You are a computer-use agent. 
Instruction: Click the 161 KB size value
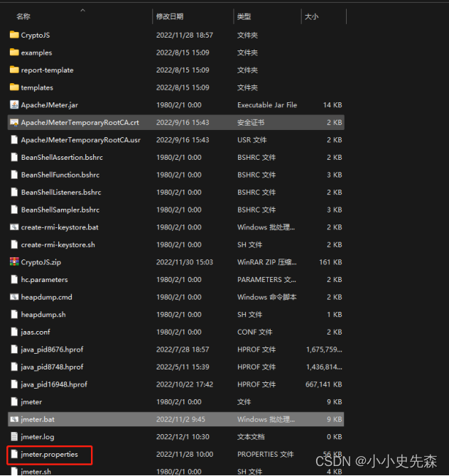coord(330,262)
